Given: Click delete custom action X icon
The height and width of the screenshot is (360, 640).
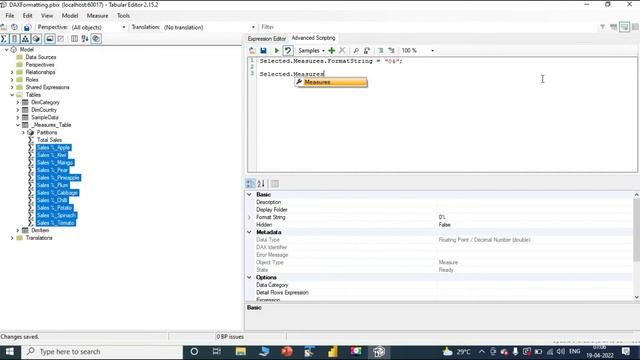Looking at the screenshot, I should coord(342,51).
